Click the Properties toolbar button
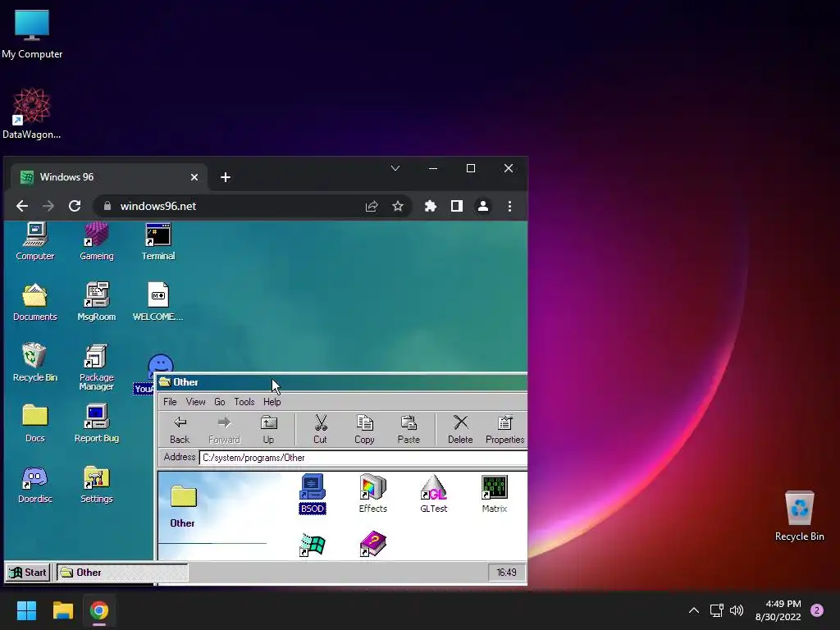Image resolution: width=840 pixels, height=630 pixels. 504,430
